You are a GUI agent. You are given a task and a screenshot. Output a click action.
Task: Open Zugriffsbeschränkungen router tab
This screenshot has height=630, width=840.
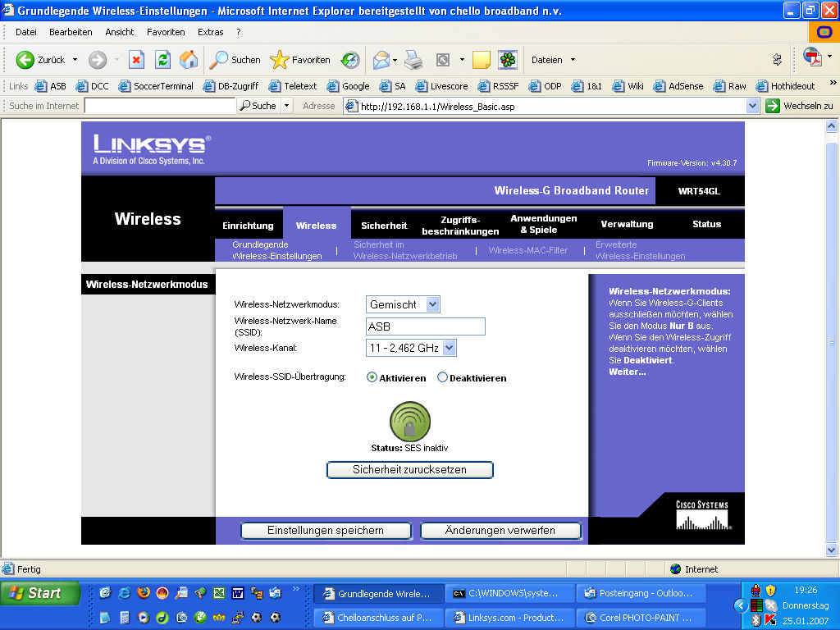460,226
